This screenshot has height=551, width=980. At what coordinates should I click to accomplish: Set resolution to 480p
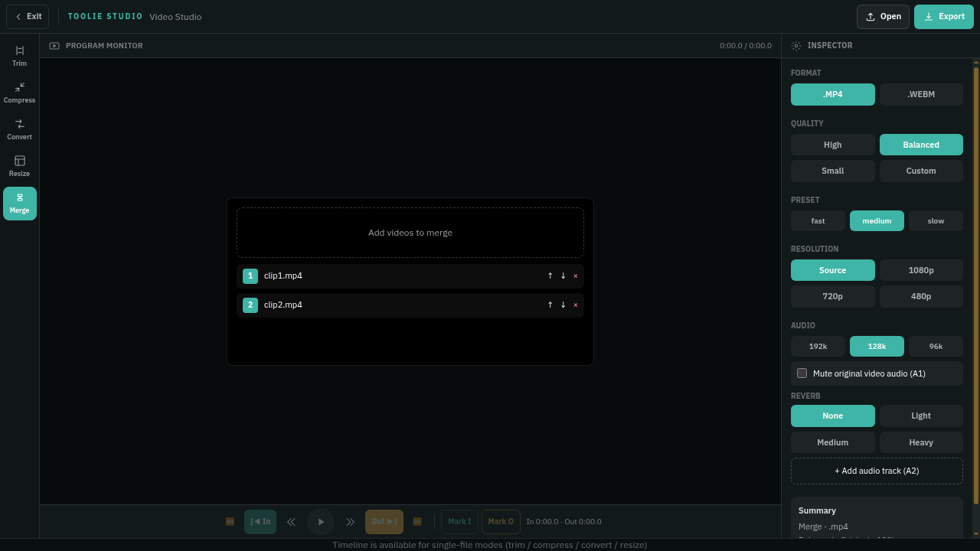(921, 296)
